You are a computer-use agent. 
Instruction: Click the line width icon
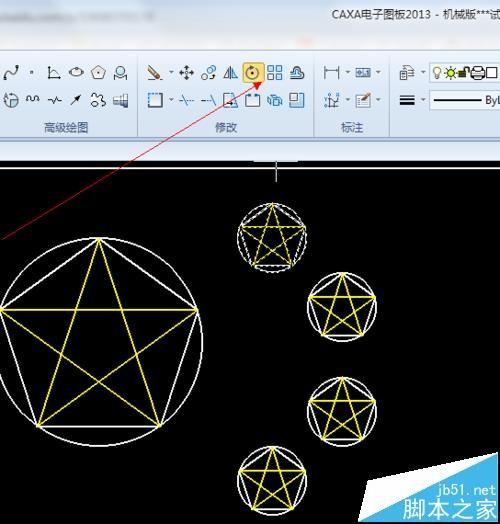pos(407,100)
